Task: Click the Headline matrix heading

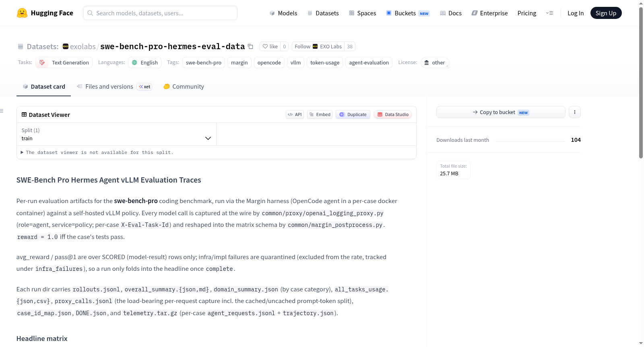Action: tap(42, 339)
